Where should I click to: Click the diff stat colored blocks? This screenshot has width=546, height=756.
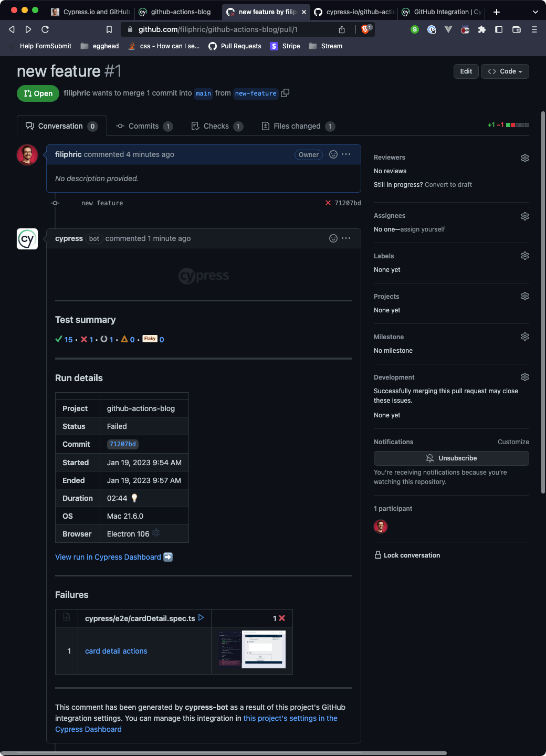click(518, 124)
